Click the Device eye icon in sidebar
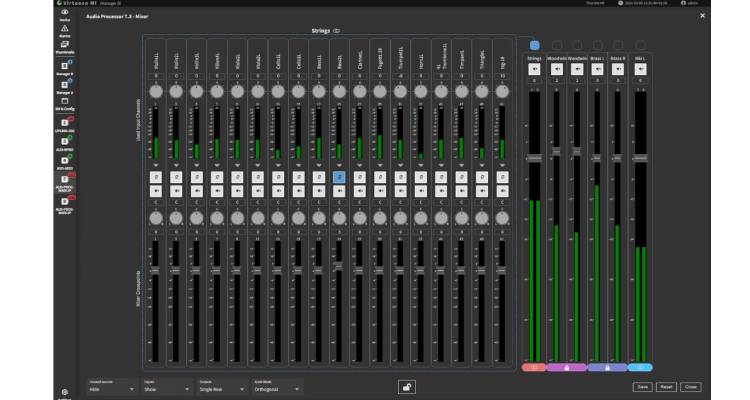Viewport: 750px width, 400px height. point(64,13)
